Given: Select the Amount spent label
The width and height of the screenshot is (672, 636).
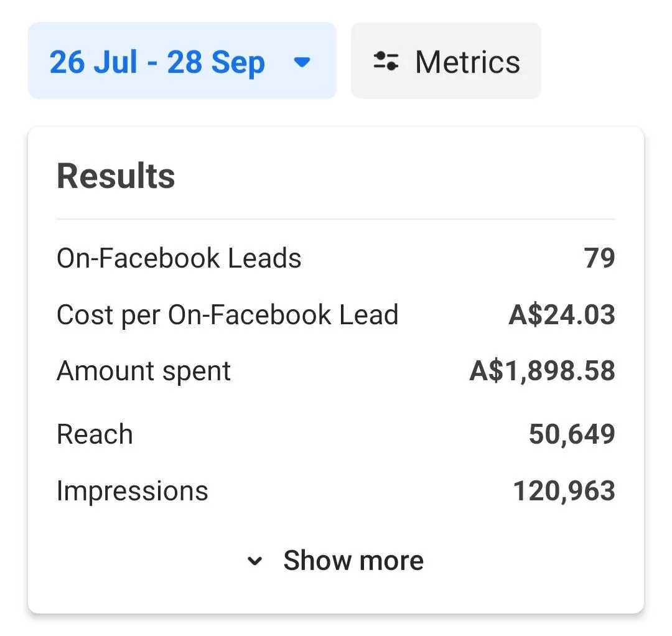Looking at the screenshot, I should tap(144, 372).
